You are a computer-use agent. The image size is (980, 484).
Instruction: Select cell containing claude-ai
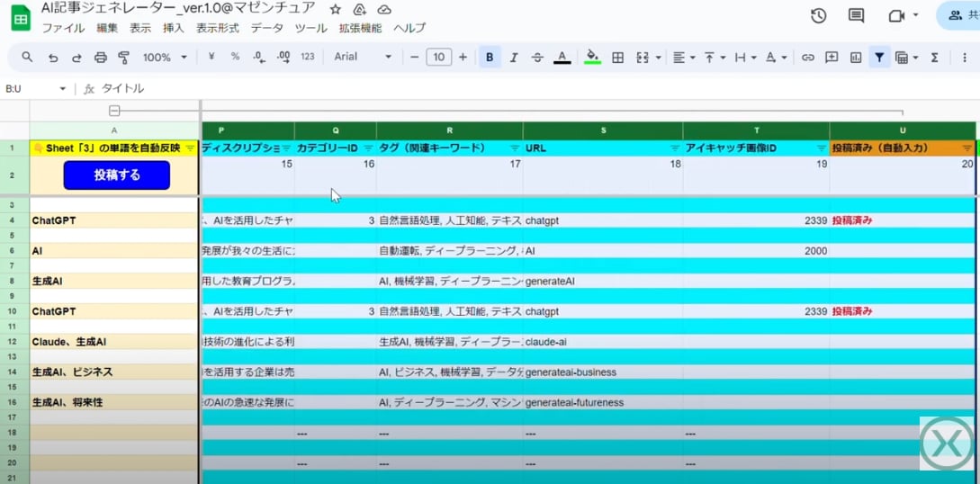603,342
